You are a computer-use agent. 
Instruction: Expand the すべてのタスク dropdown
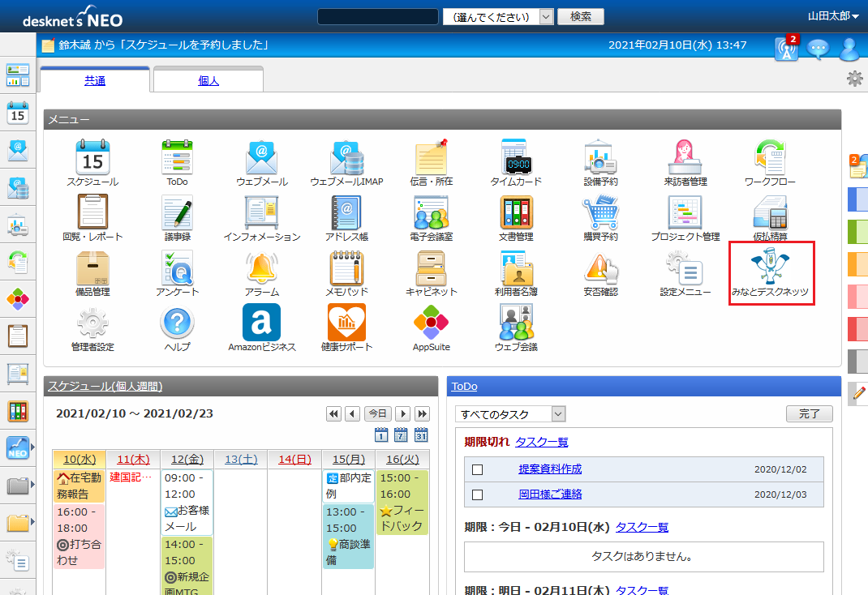coord(509,414)
